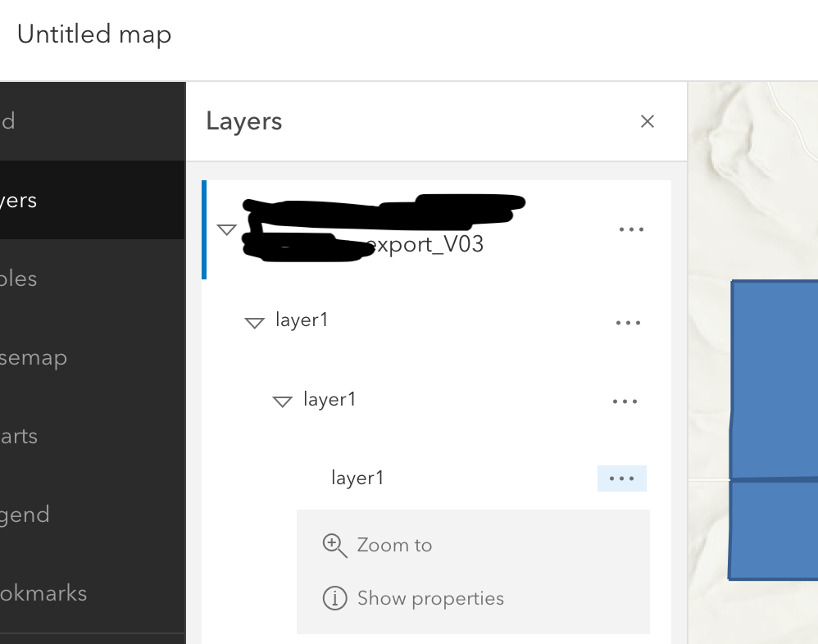Collapse the export_V03 group layer

click(x=227, y=229)
